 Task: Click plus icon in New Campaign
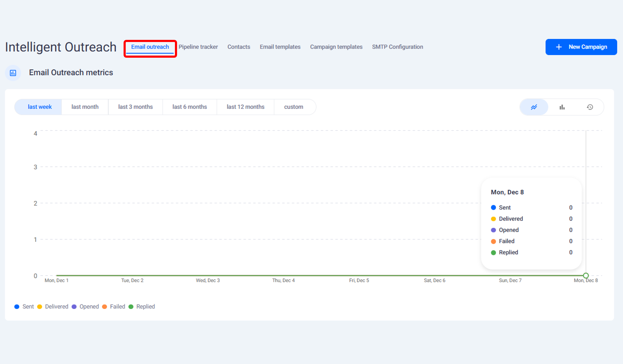(x=559, y=47)
